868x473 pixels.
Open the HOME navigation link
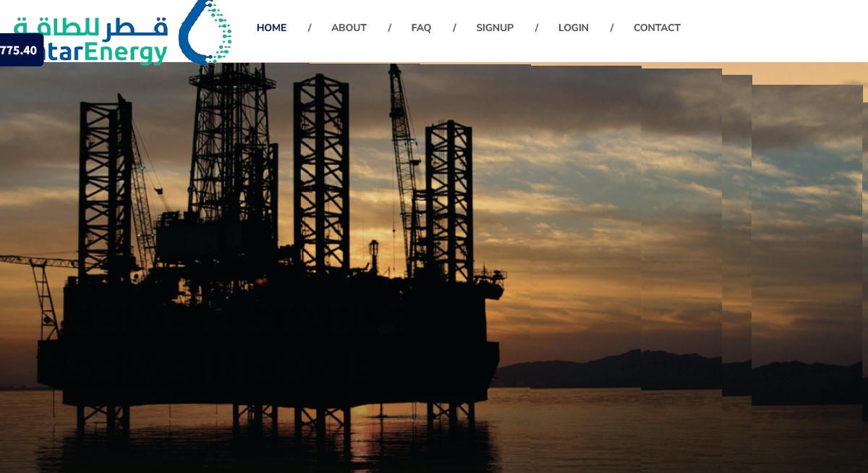tap(271, 28)
